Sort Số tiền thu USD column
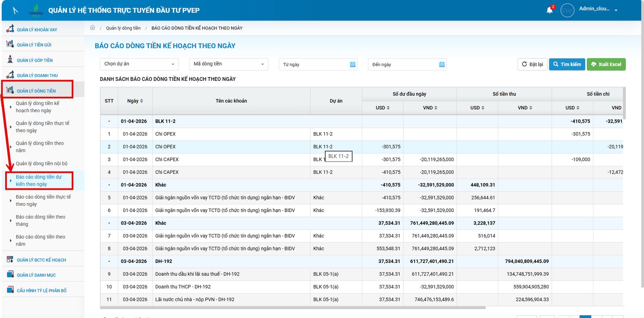Viewport: 644px width, 318px height. click(x=483, y=108)
